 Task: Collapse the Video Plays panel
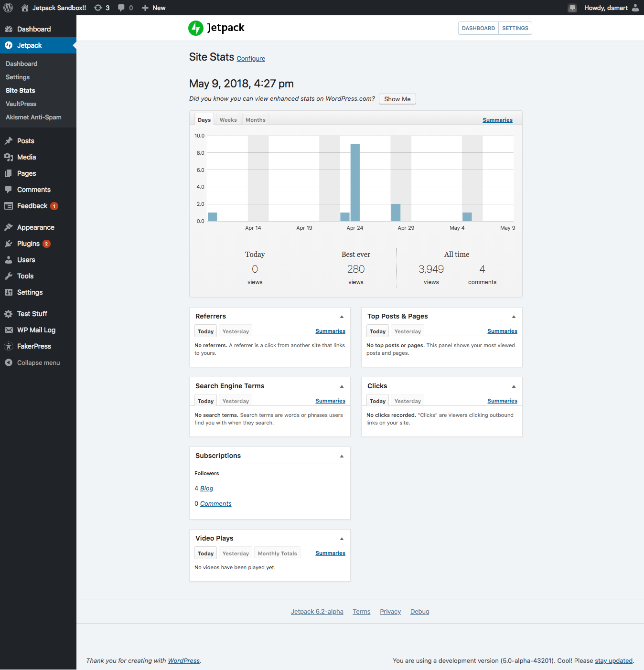tap(342, 539)
